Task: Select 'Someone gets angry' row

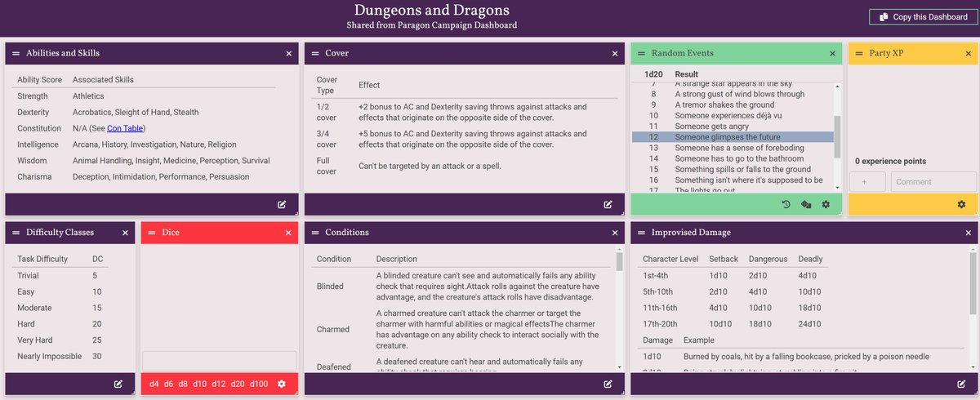Action: tap(733, 127)
